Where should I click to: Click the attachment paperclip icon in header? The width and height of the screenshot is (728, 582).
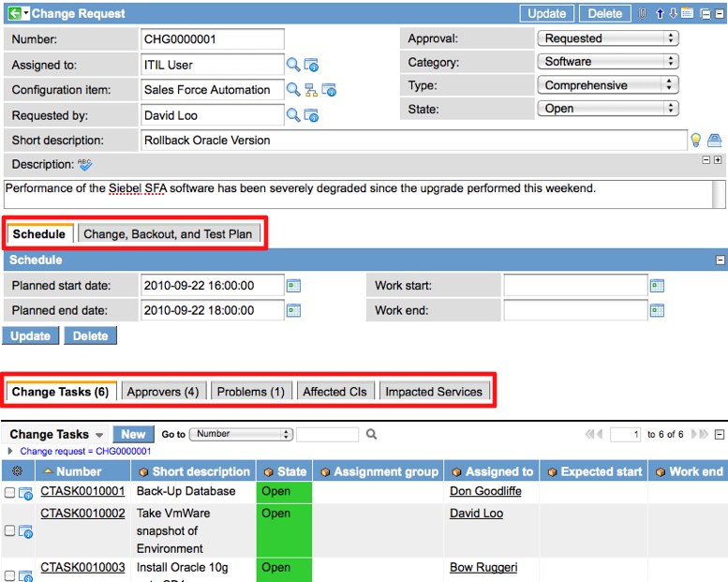pos(642,14)
